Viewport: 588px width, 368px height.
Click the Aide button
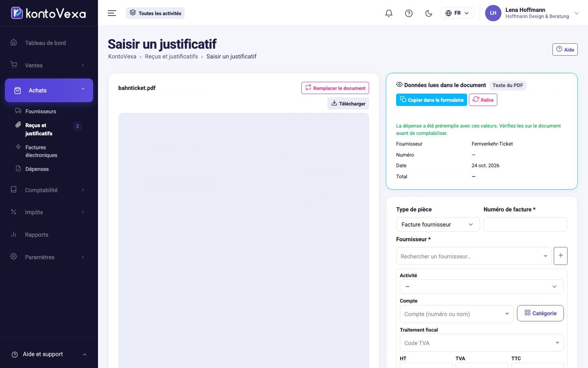(565, 49)
